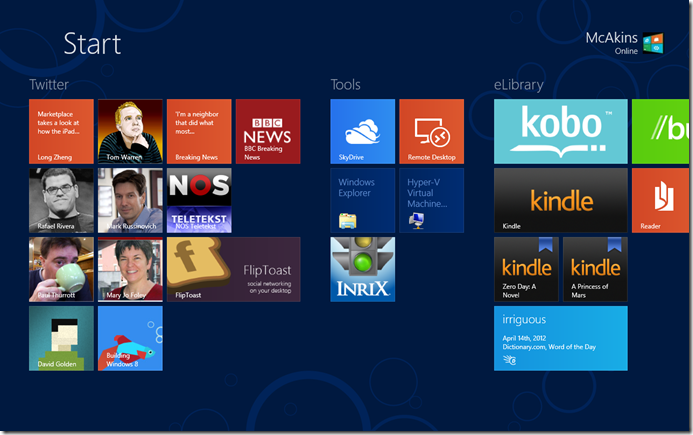Open NOS Teletekst tile
693x435 pixels.
(x=199, y=200)
